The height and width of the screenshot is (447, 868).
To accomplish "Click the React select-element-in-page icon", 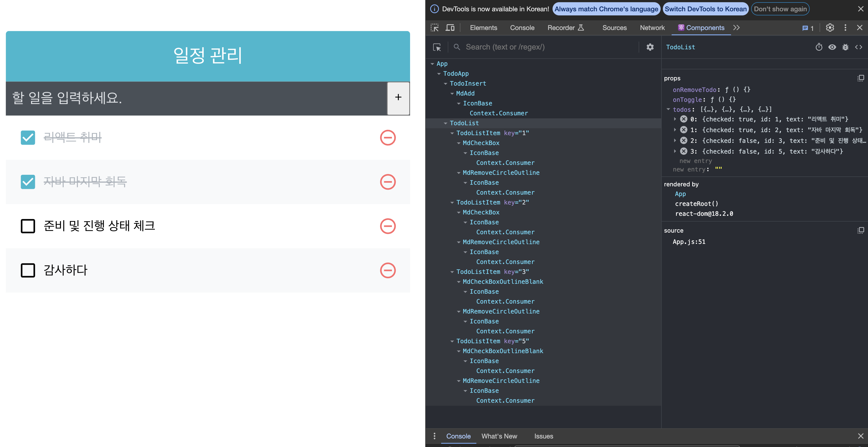I will tap(437, 47).
